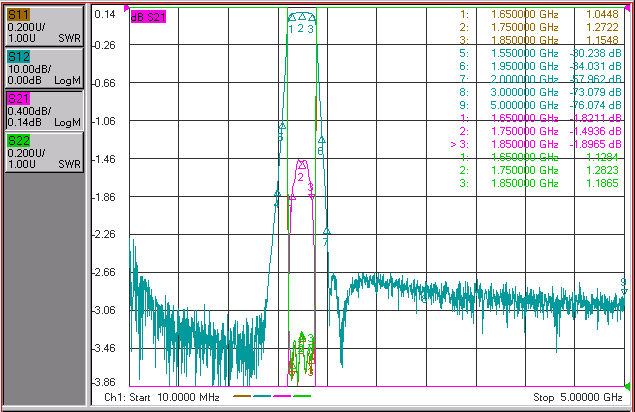
Task: Click the green reference arrow at bottom right
Action: [x=627, y=386]
